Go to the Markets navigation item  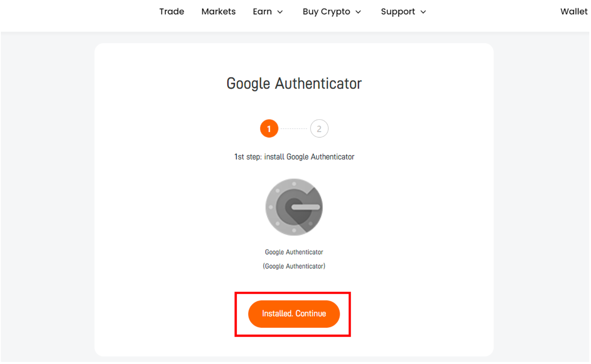[219, 12]
